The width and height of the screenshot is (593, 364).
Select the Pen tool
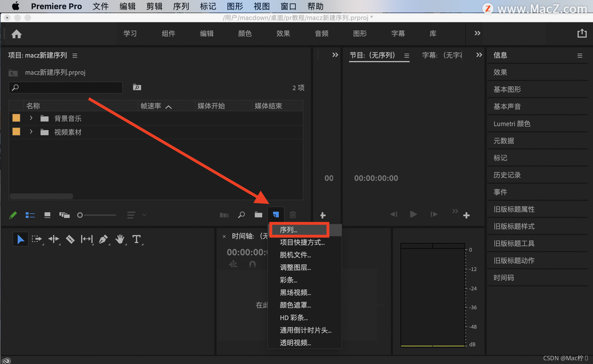(103, 239)
